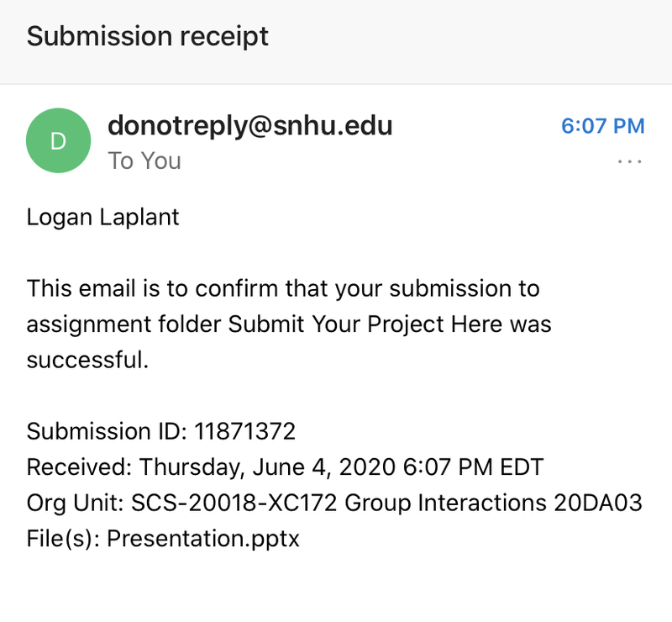Select sender donotreply@snhu.edu
The image size is (672, 622).
point(249,126)
